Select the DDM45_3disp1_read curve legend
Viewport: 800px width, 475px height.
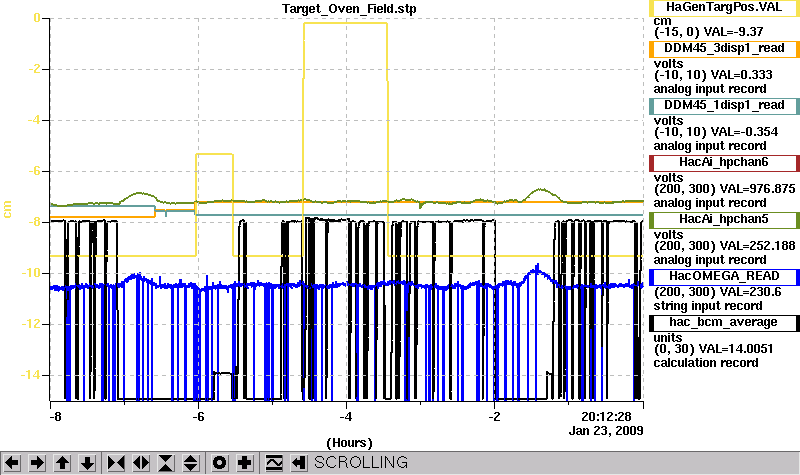724,48
